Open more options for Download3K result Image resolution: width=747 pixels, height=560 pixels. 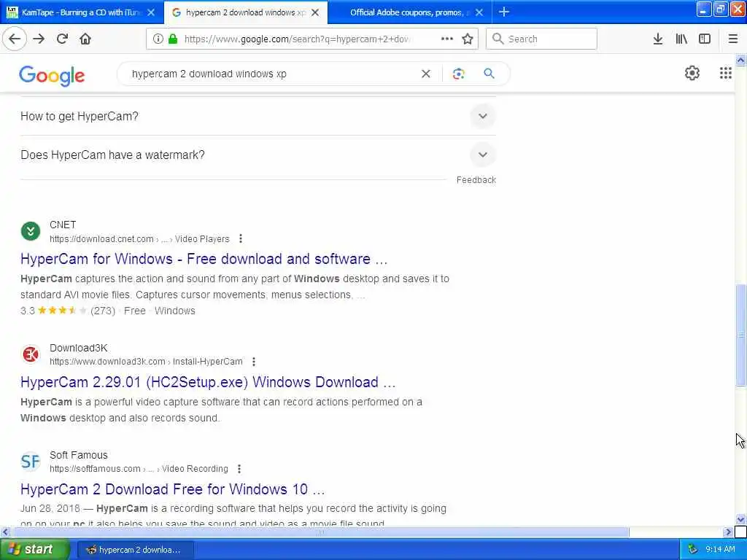pyautogui.click(x=253, y=362)
